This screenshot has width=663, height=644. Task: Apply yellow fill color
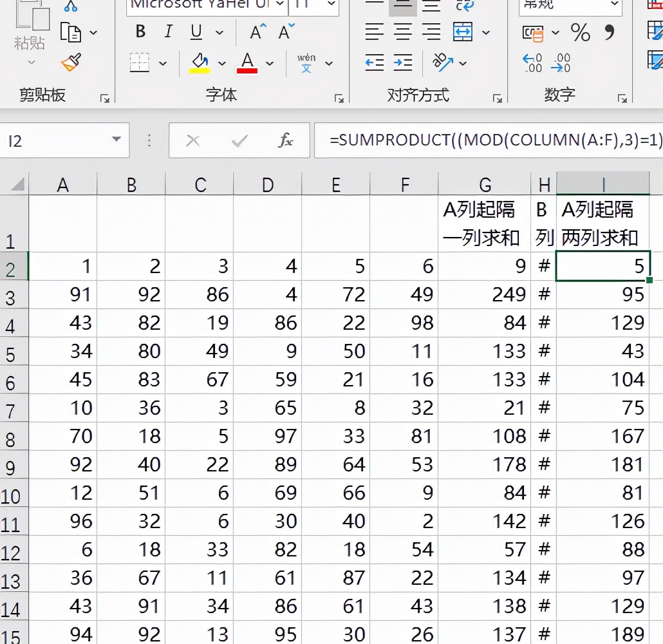tap(200, 64)
